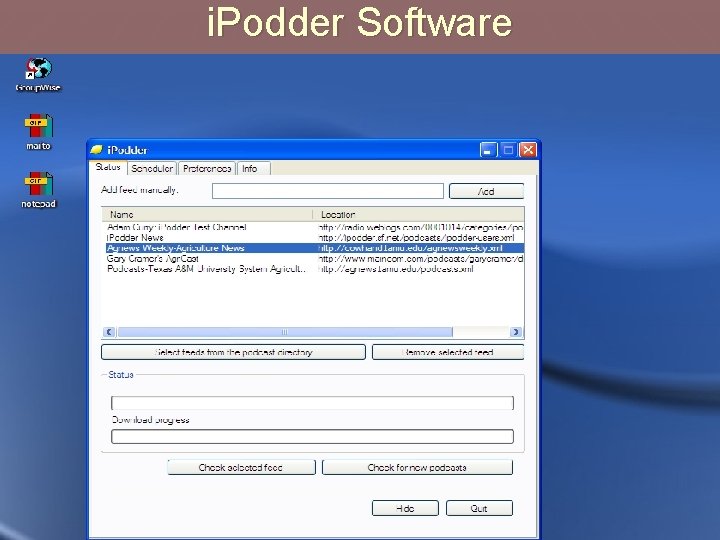Click the Hide button
The width and height of the screenshot is (720, 540).
(405, 508)
